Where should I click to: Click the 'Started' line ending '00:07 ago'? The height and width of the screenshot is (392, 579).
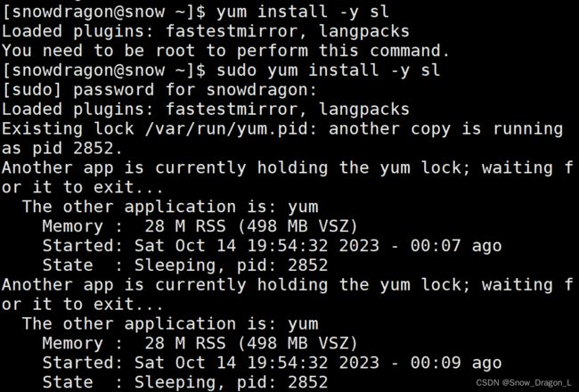[273, 246]
